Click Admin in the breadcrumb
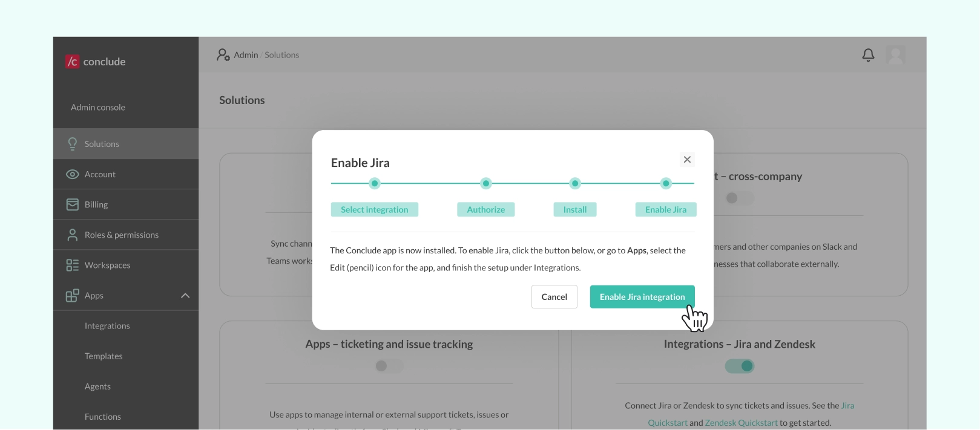 tap(246, 55)
